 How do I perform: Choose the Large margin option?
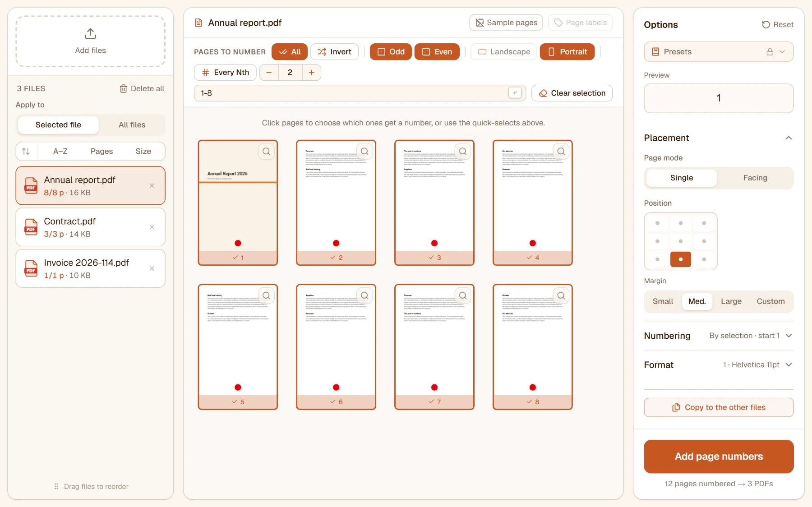(x=731, y=301)
